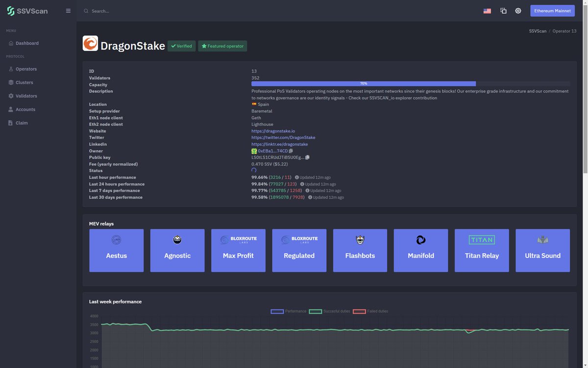The height and width of the screenshot is (368, 588).
Task: Toggle the sidebar hamburger menu
Action: click(x=68, y=11)
